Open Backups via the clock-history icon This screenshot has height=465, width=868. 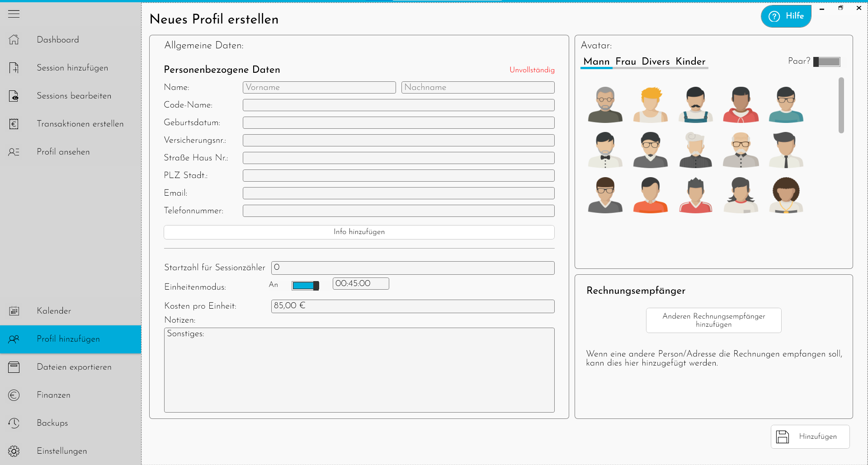point(14,423)
